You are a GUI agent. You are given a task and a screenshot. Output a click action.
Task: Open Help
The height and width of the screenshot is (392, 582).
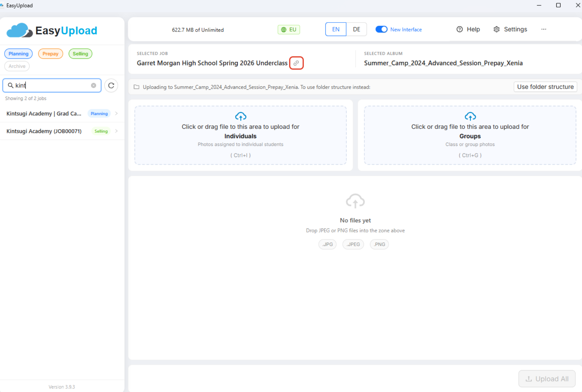pyautogui.click(x=468, y=29)
